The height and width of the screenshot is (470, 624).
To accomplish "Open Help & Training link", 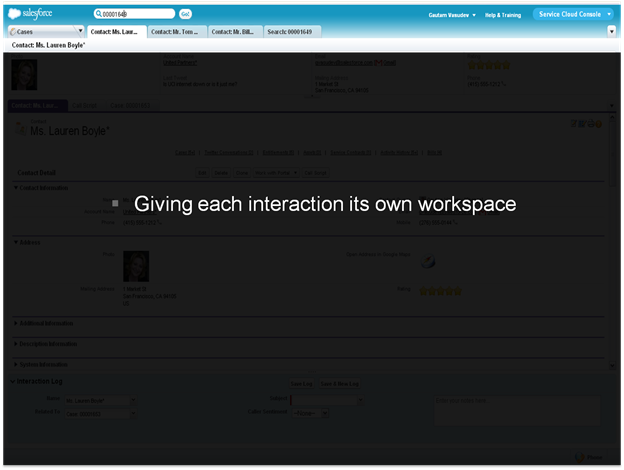I will tap(503, 15).
